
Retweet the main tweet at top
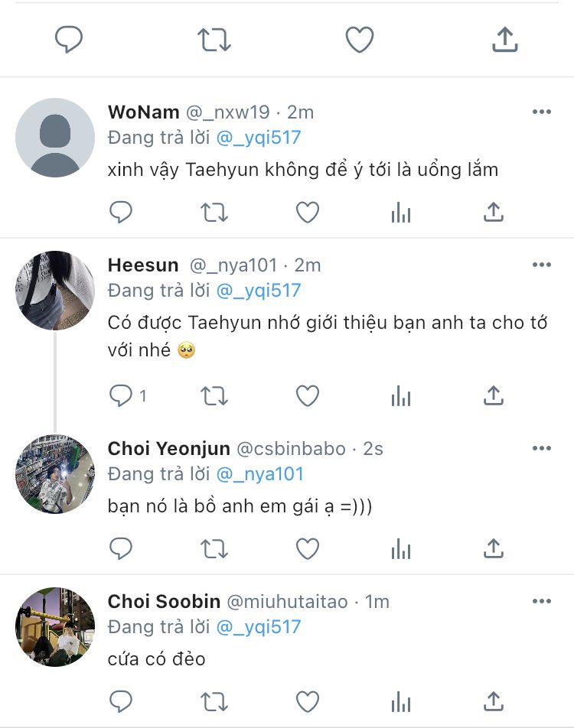[x=214, y=39]
